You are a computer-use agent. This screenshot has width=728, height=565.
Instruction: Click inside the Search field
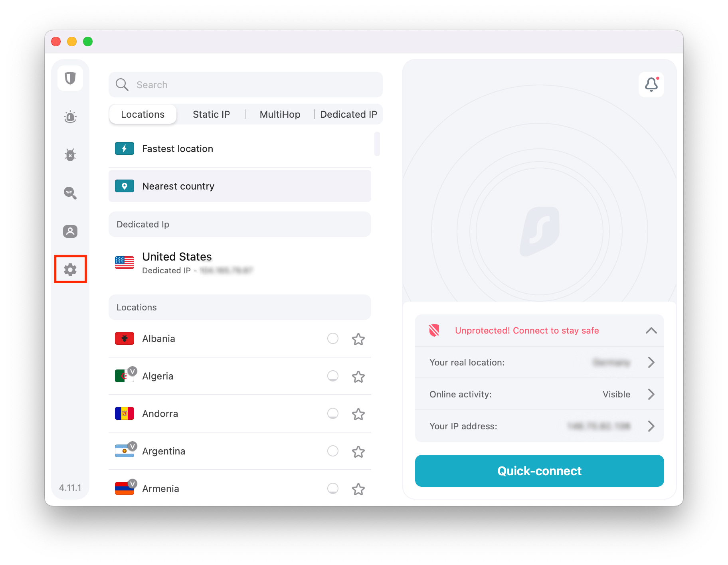tap(245, 85)
